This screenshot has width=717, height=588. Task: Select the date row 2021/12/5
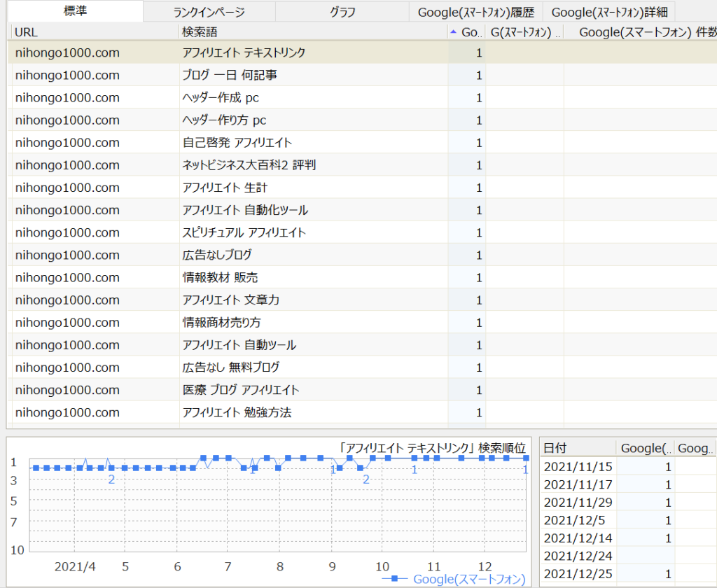pos(628,520)
